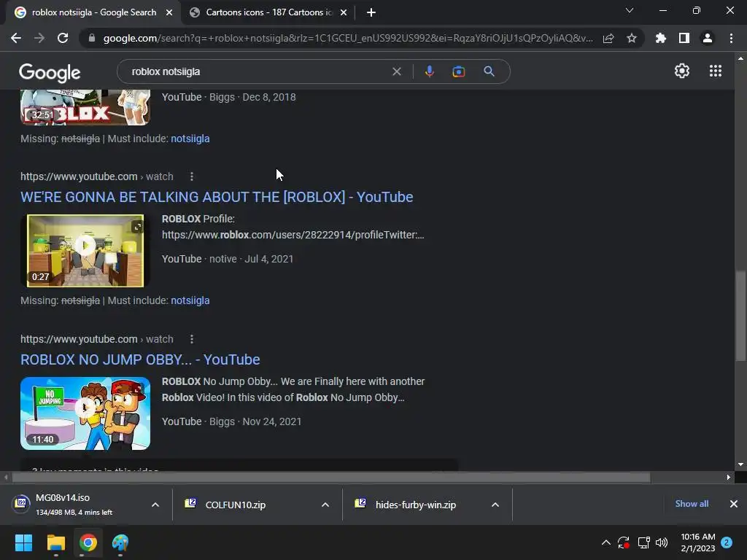The height and width of the screenshot is (560, 747).
Task: Open the Google apps grid
Action: click(x=716, y=71)
